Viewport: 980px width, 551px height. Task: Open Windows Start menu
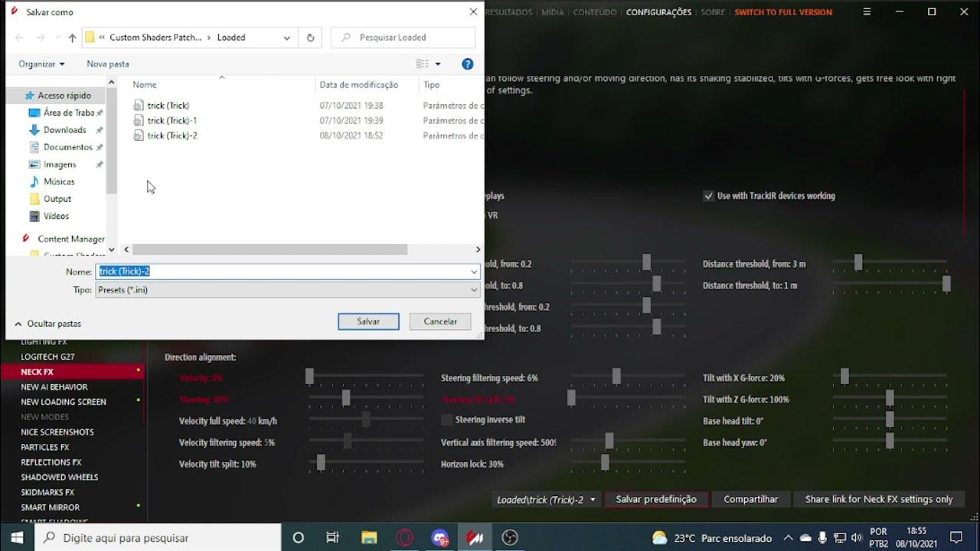pos(17,538)
